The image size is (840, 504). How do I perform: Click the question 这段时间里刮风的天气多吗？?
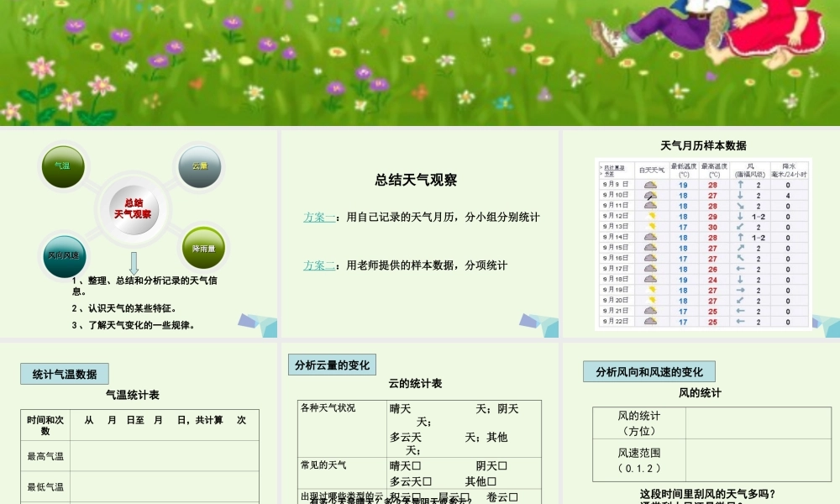[707, 494]
